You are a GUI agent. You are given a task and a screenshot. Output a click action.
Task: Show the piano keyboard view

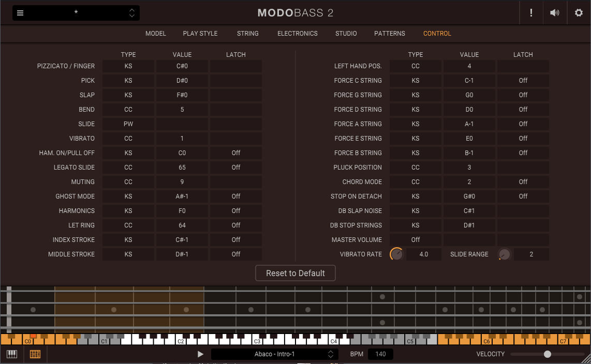(11, 354)
